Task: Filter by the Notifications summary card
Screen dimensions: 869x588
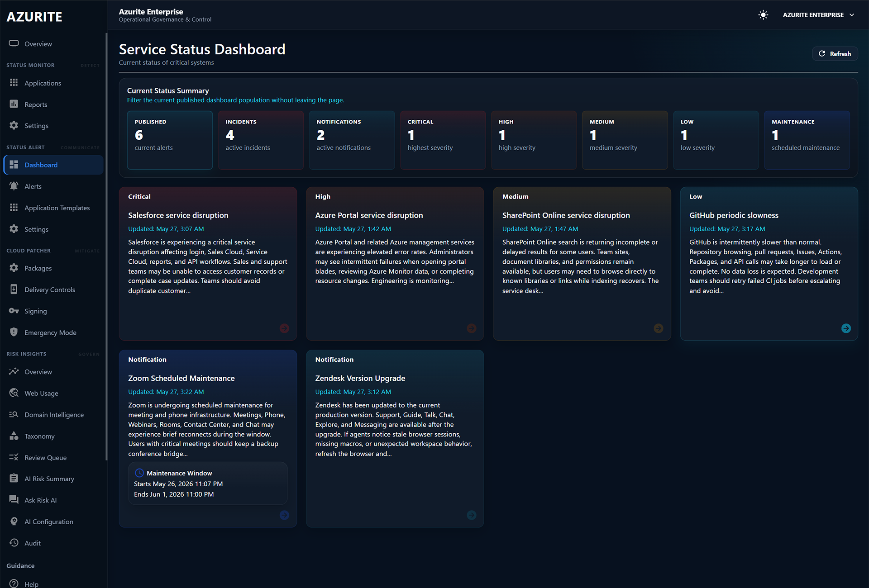Action: tap(352, 140)
